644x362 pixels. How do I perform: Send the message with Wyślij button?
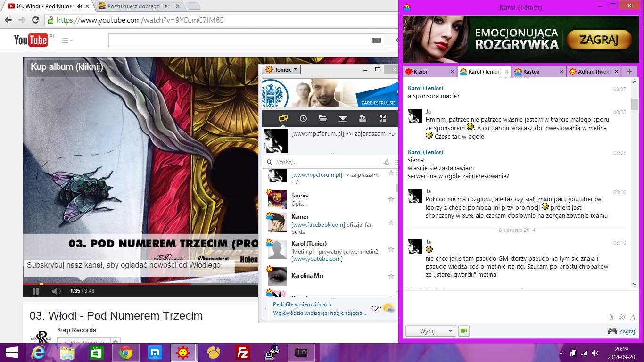427,331
